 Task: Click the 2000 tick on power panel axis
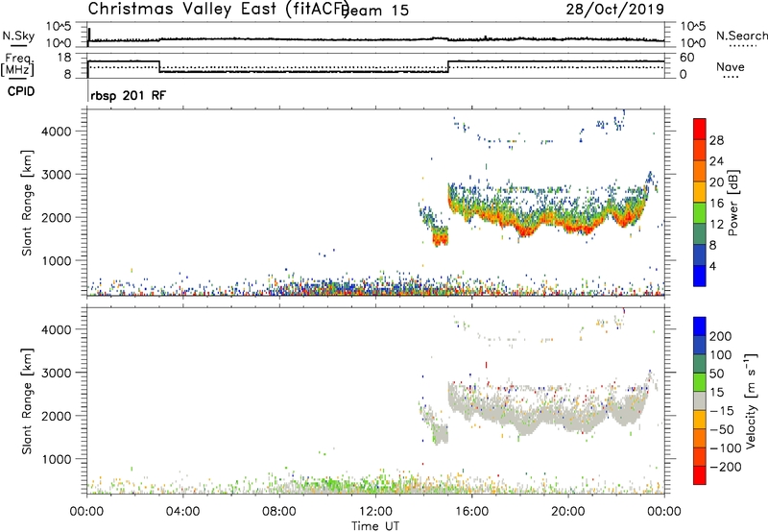(x=57, y=217)
